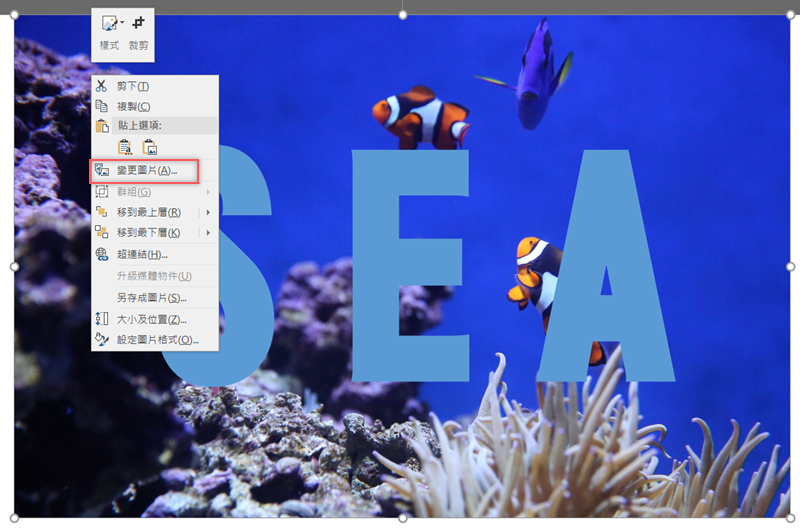
Task: Choose 另存成圖片(S)... entry
Action: [x=155, y=297]
